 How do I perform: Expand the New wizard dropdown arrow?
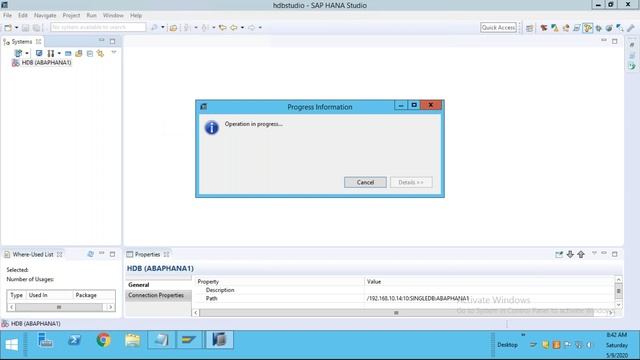pyautogui.click(x=16, y=28)
